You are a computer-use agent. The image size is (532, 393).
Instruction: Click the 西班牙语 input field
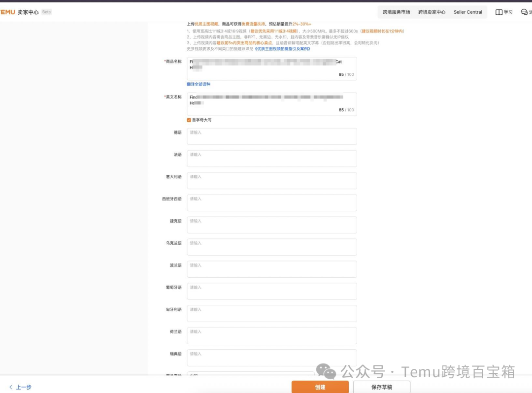coord(272,203)
